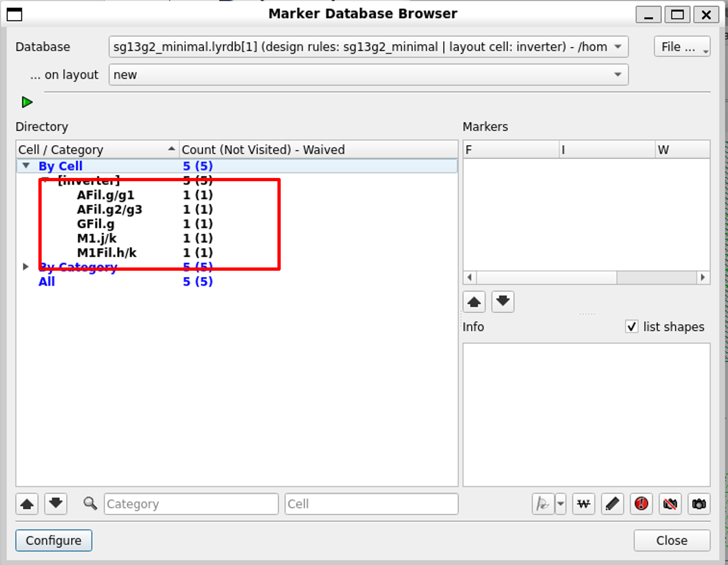
Task: Open the File menu button
Action: click(682, 47)
